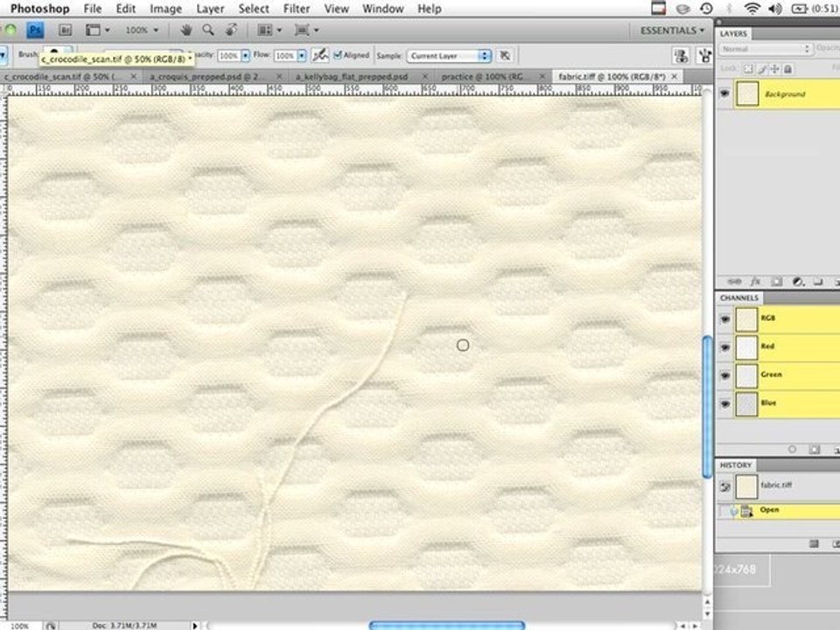Select the Background layer thumbnail
840x630 pixels.
coord(746,94)
